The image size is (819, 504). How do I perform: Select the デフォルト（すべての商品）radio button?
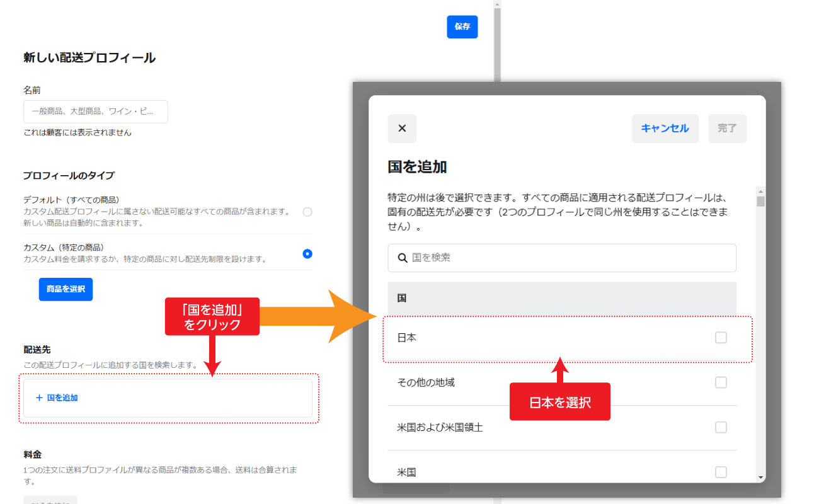click(307, 212)
